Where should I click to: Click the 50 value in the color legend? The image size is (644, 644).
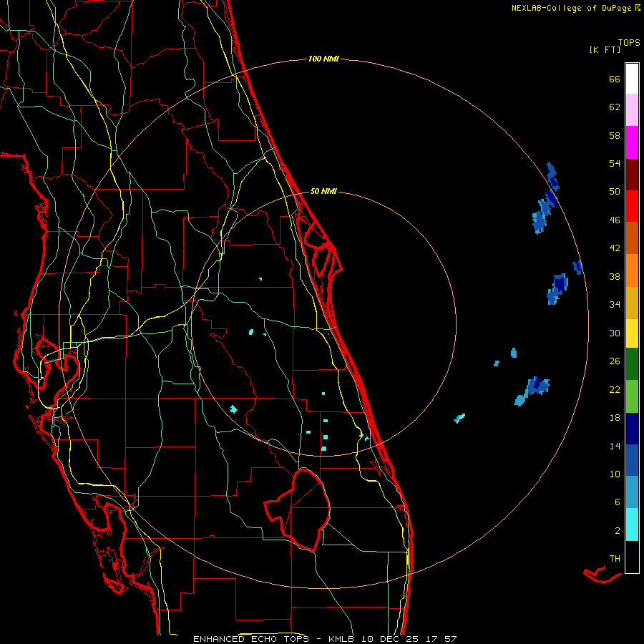[615, 191]
